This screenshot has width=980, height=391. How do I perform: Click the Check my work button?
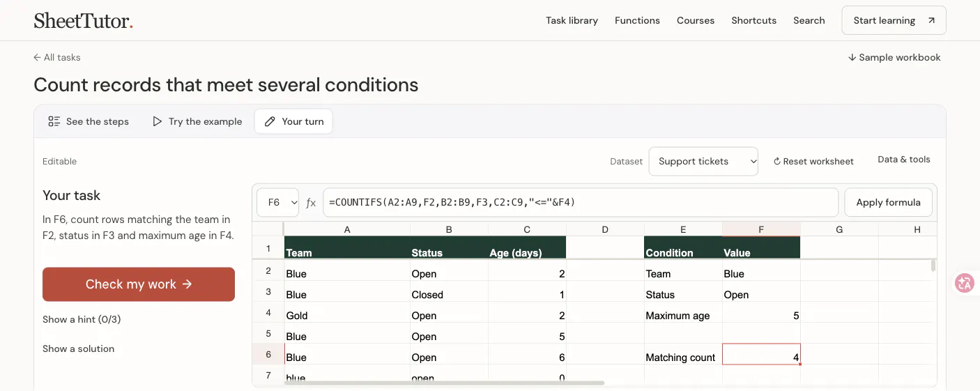click(139, 284)
